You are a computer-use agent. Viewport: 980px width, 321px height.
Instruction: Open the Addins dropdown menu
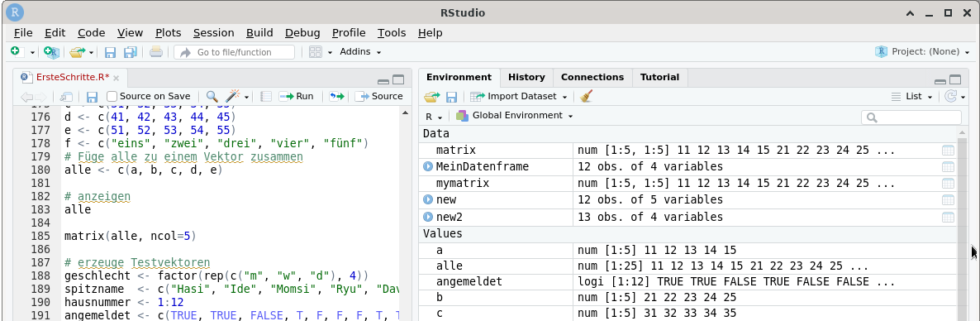[360, 52]
